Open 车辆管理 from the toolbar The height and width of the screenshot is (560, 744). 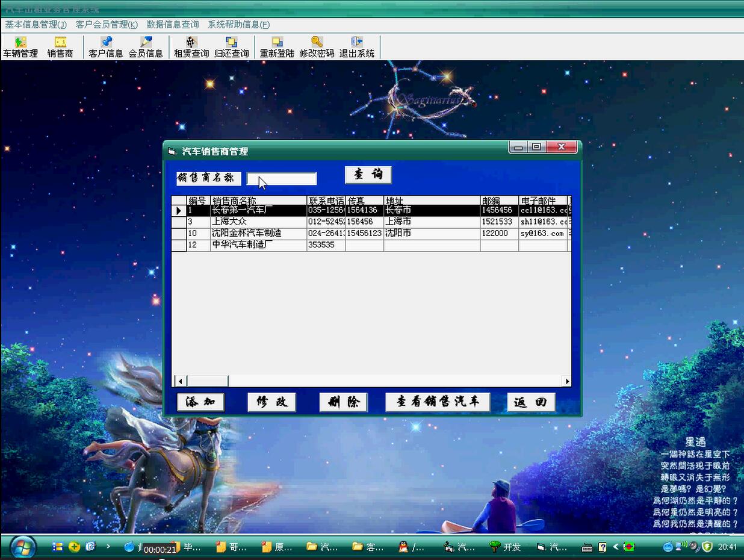(x=20, y=48)
